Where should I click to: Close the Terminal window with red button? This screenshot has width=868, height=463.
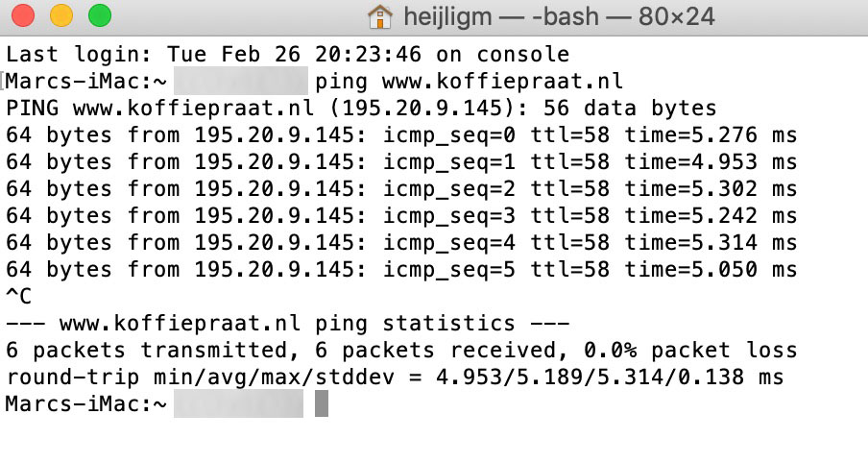(22, 16)
